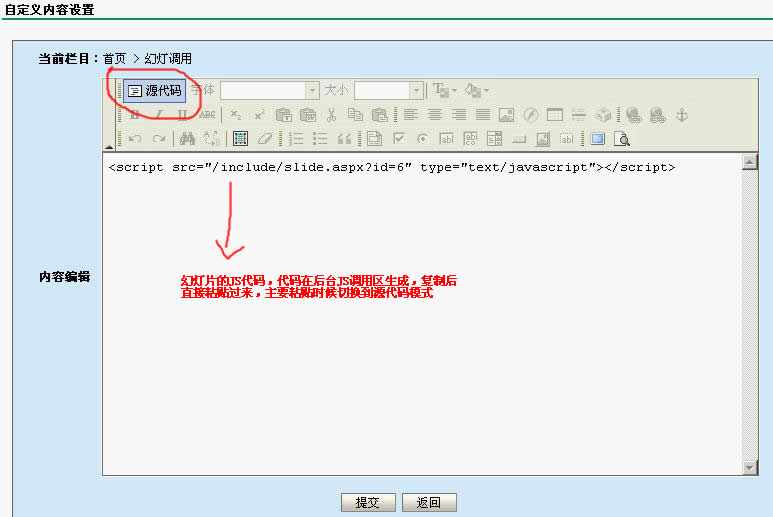Insert hyperlink globe icon

coord(633,115)
